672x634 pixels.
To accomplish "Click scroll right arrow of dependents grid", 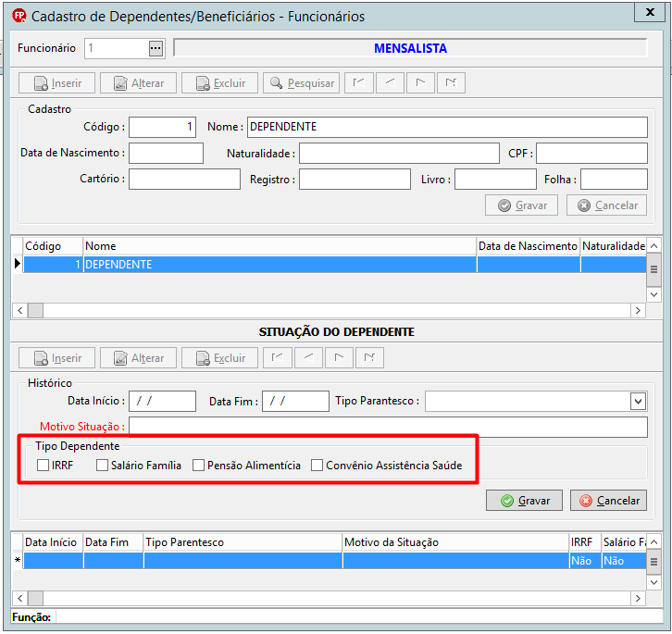I will coord(638,310).
